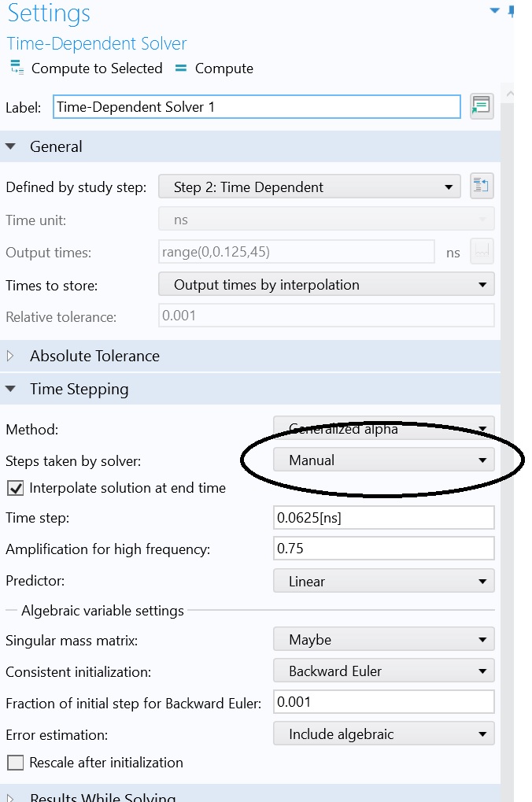Viewport: 532px width, 802px height.
Task: Click Compute to Selected text button
Action: pyautogui.click(x=97, y=68)
